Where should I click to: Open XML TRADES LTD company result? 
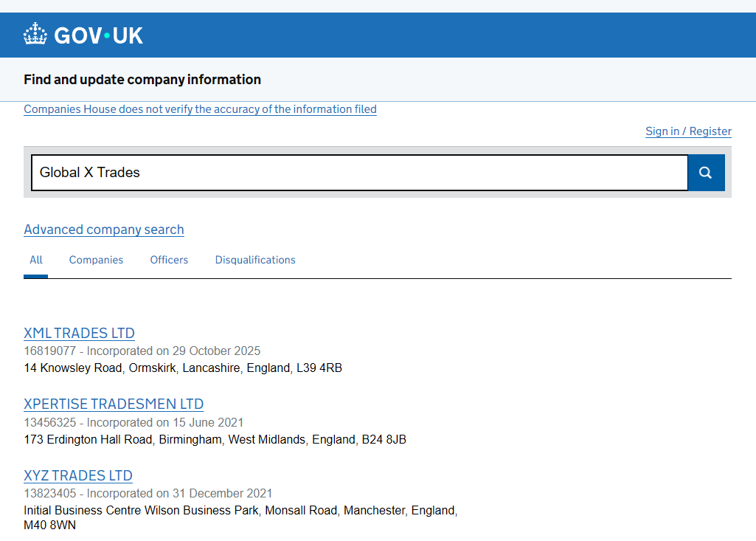coord(79,333)
